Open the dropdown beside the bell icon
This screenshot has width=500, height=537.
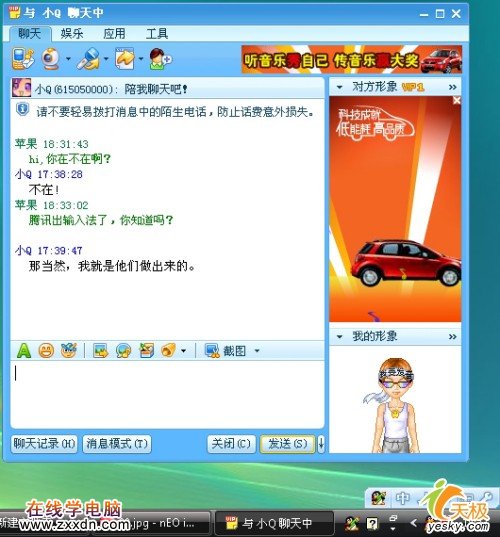pos(183,351)
